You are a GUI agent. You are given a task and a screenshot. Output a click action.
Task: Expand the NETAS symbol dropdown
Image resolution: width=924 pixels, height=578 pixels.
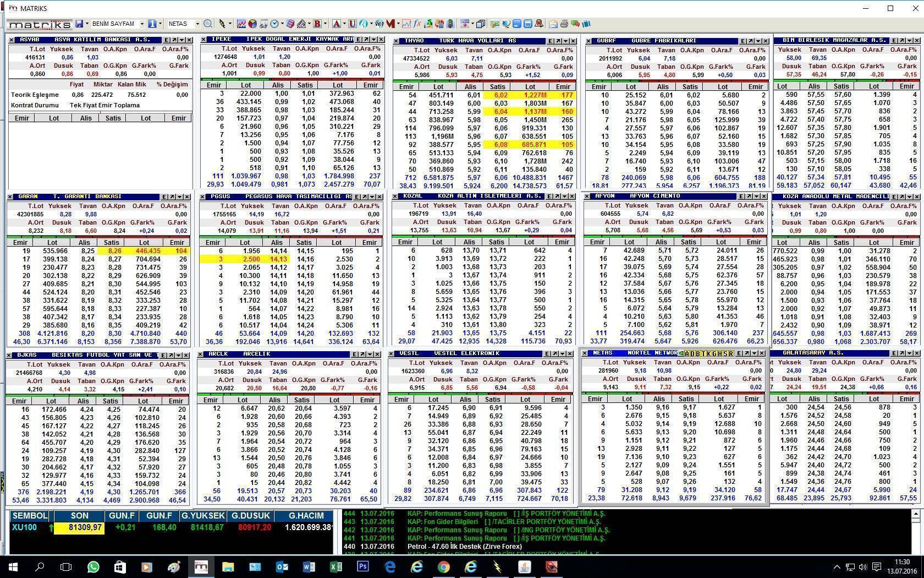click(x=196, y=24)
